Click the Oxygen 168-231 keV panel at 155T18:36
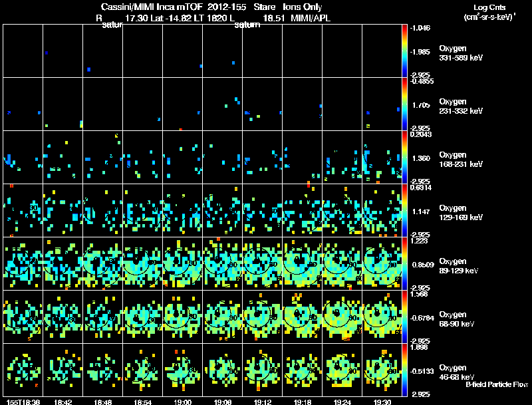Image resolution: width=532 pixels, height=405 pixels. pyautogui.click(x=23, y=157)
